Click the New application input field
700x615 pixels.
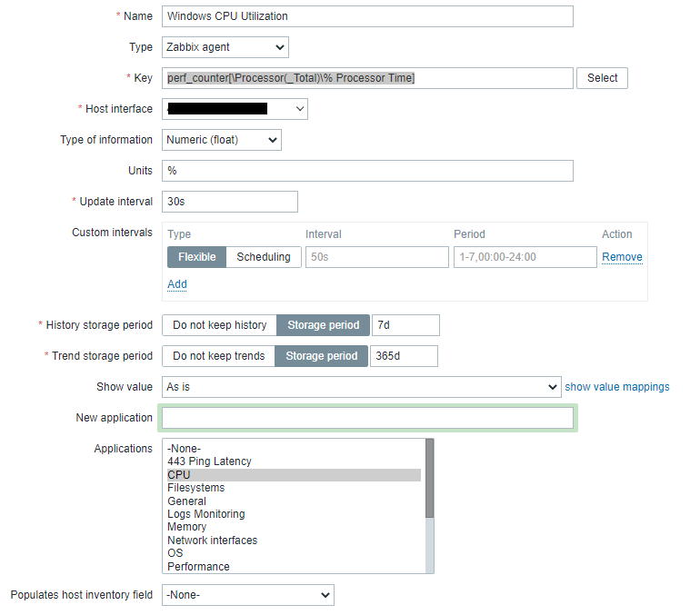367,418
